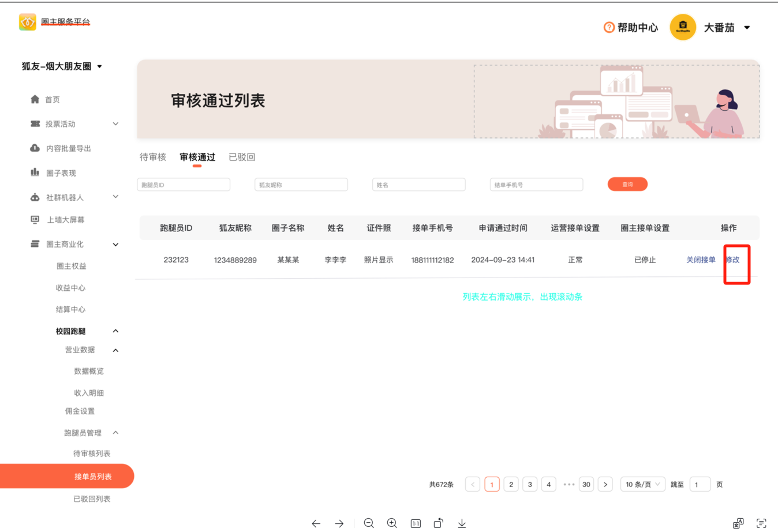This screenshot has height=532, width=778.
Task: Click the translate icon at bottom right
Action: click(x=738, y=523)
